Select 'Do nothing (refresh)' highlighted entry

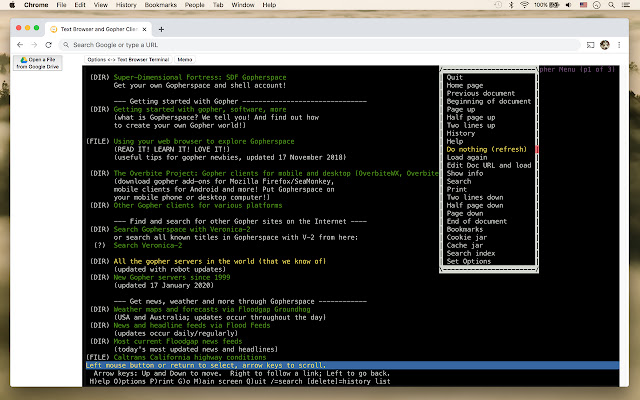(487, 149)
